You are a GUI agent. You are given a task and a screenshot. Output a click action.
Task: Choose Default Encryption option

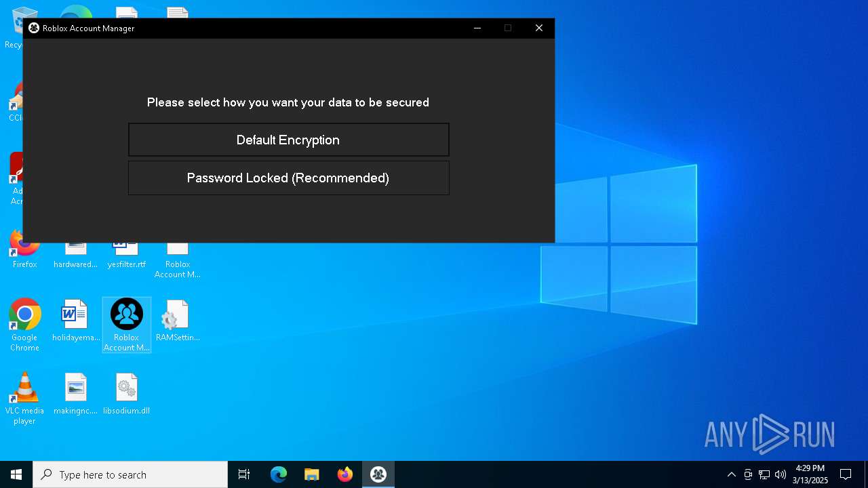[x=288, y=140]
